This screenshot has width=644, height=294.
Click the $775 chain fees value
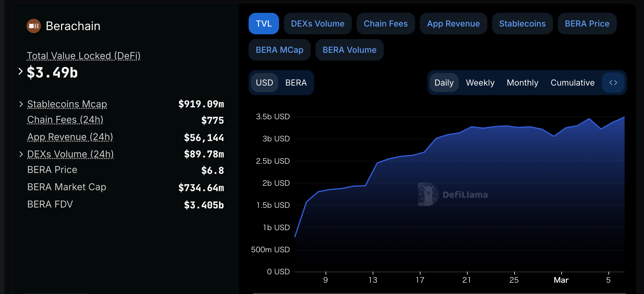click(212, 120)
